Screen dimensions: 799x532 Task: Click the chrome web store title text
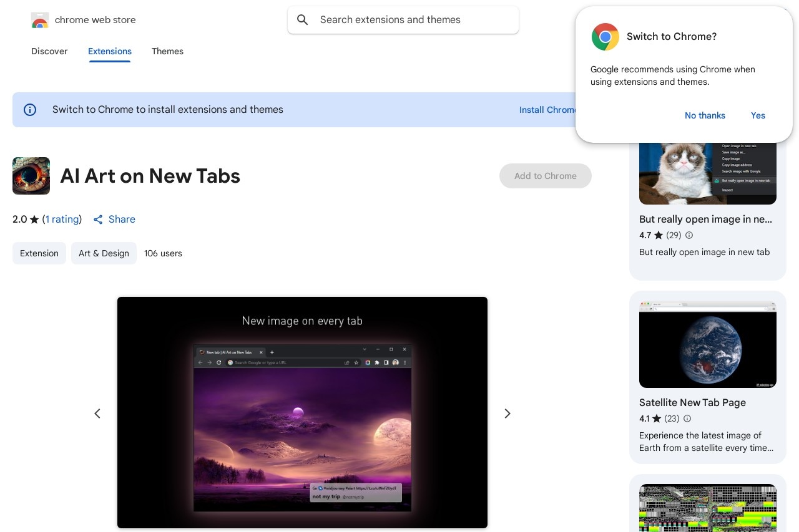[x=95, y=20]
